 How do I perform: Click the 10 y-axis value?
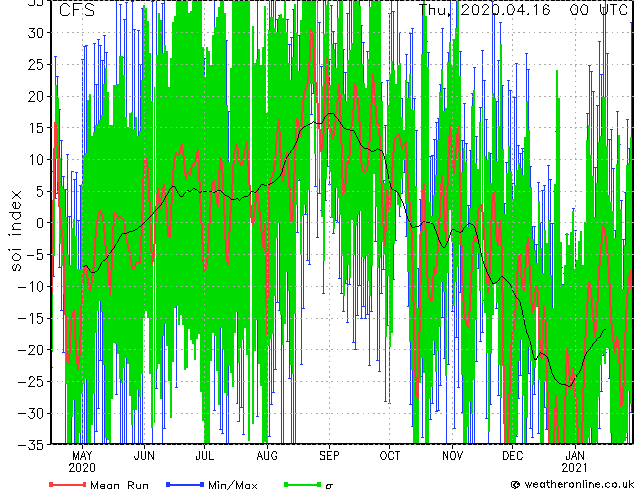coord(37,160)
